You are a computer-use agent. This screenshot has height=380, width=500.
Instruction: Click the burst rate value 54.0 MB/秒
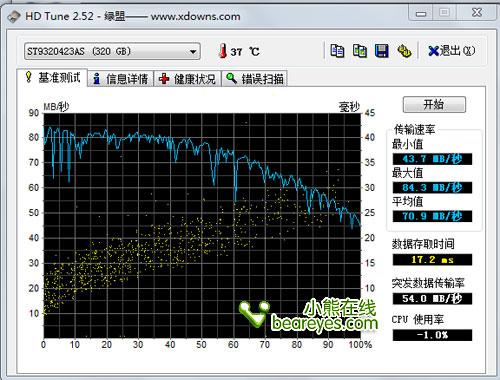tap(432, 298)
